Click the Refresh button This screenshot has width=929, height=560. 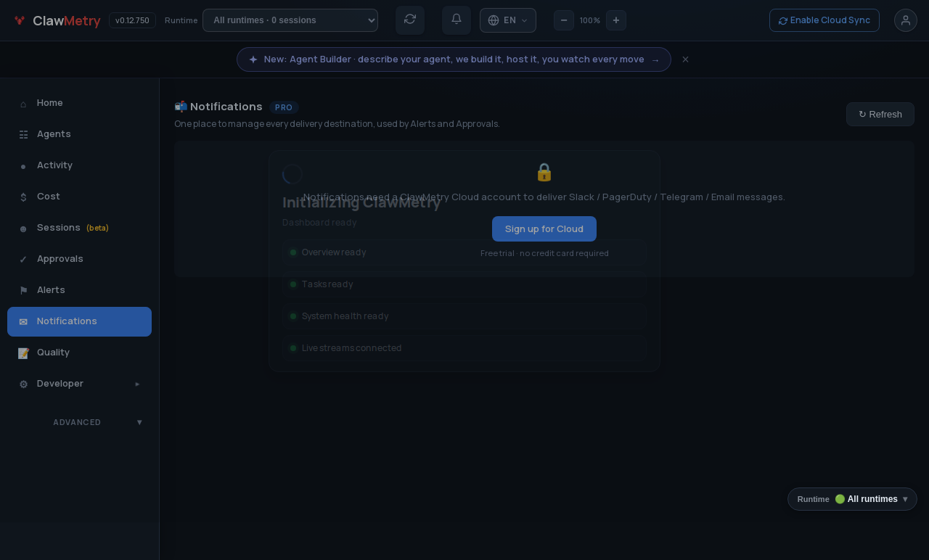(880, 114)
